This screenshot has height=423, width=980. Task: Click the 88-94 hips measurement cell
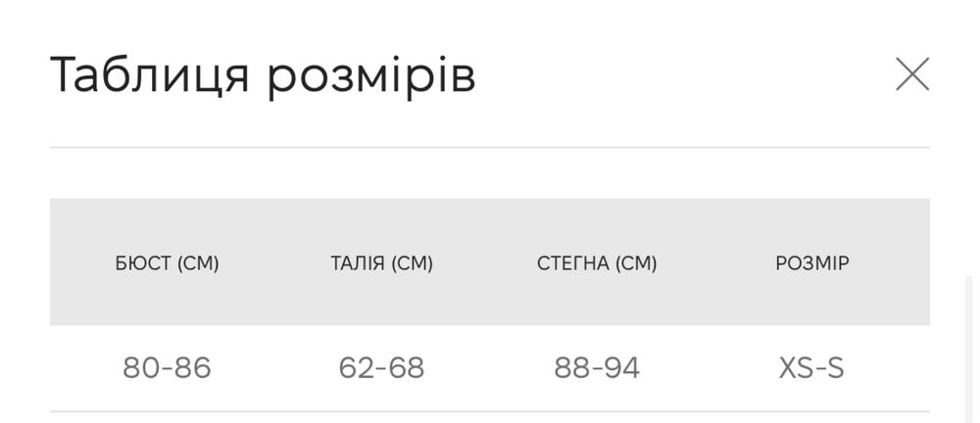[597, 368]
